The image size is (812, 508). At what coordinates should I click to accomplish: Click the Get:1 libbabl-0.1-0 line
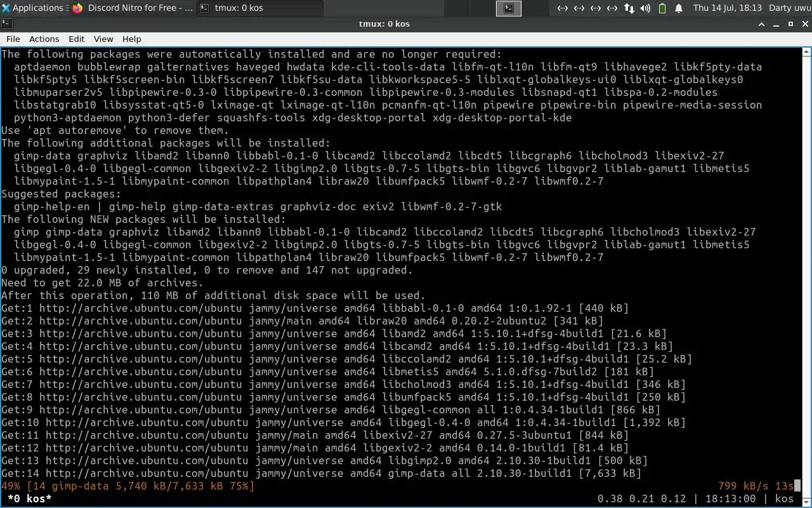click(315, 309)
